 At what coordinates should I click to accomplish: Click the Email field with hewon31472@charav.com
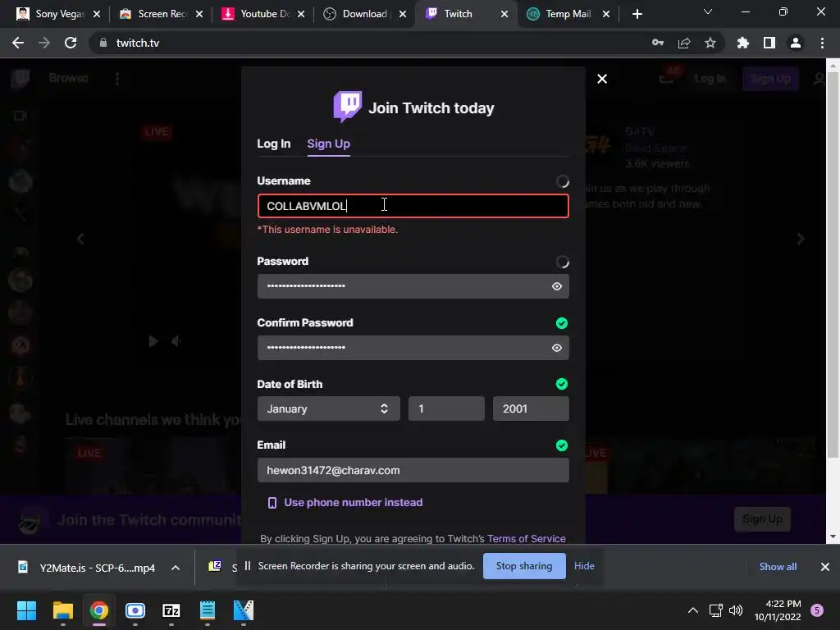coord(413,470)
